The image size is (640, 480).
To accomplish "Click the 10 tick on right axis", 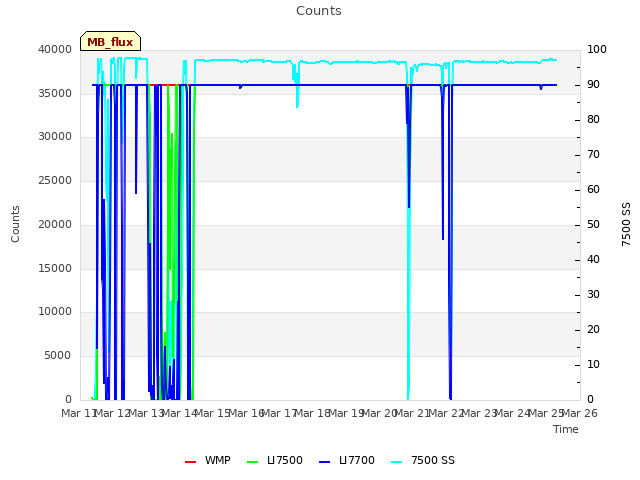I will [593, 364].
